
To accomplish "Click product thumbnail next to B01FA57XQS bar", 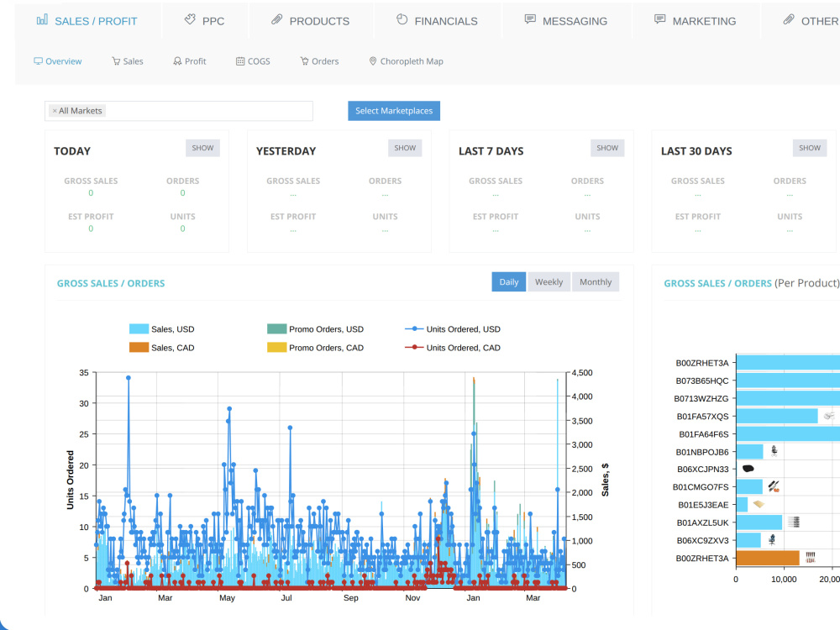I will coord(829,416).
